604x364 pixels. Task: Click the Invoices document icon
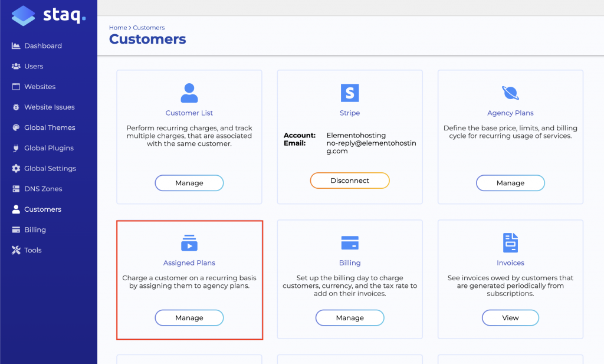[510, 242]
